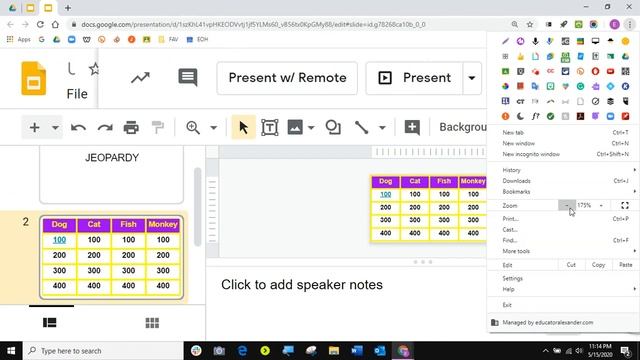This screenshot has width=640, height=360.
Task: Open Settings from Chrome menu
Action: pos(563,278)
